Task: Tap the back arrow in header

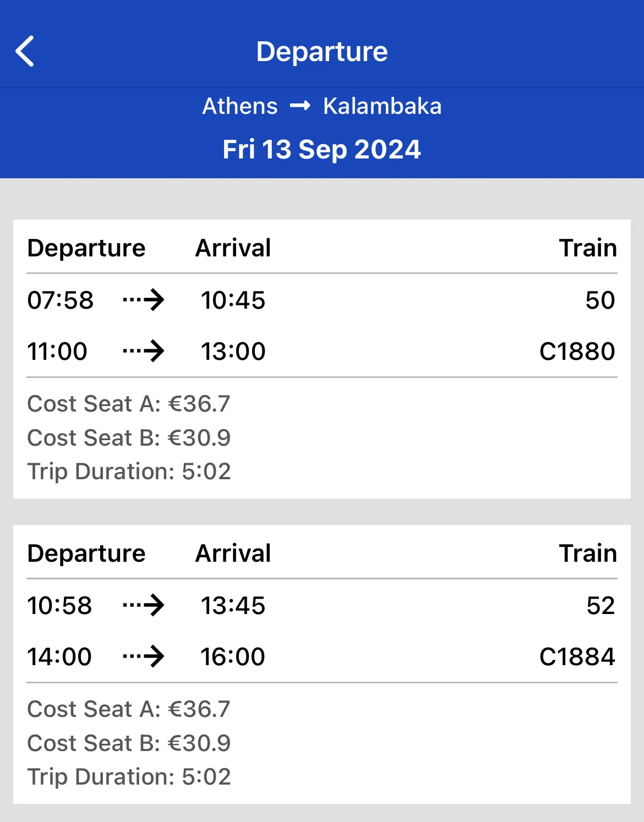Action: pos(25,51)
